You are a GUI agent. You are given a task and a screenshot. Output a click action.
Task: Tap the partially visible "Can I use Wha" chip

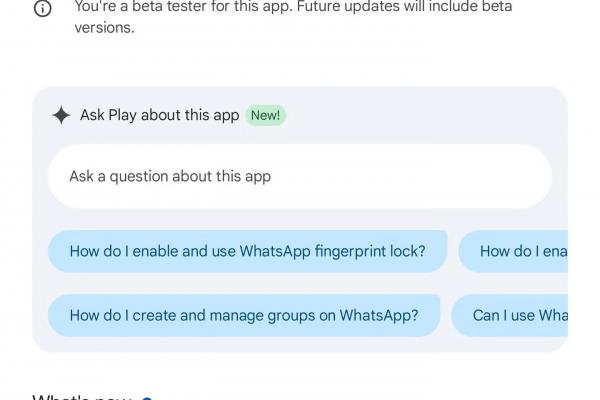(510, 315)
